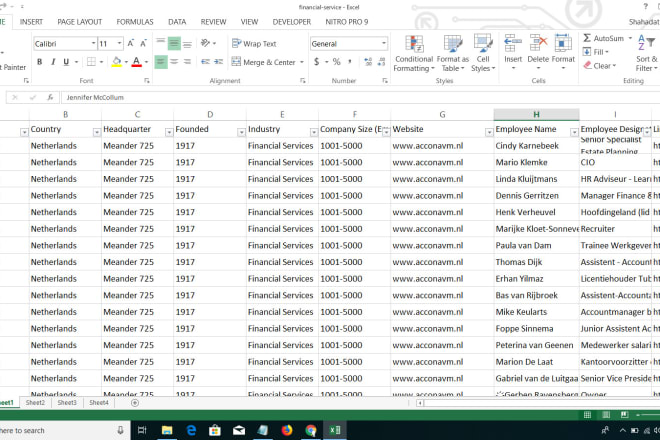Click AutoSum button
The width and height of the screenshot is (660, 440).
tap(604, 38)
